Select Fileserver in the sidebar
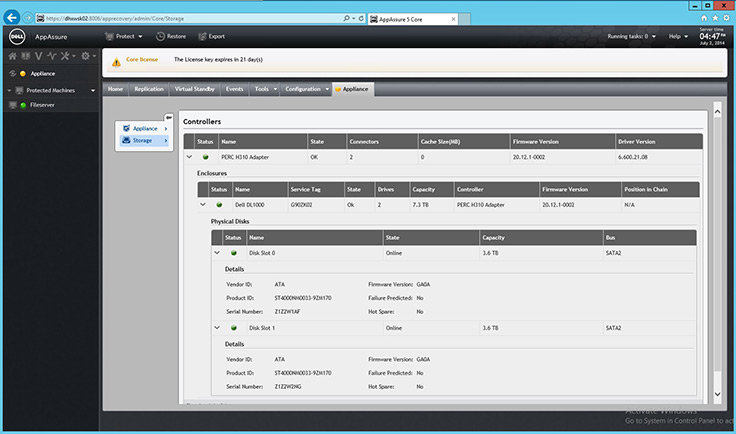The height and width of the screenshot is (434, 736). (42, 105)
